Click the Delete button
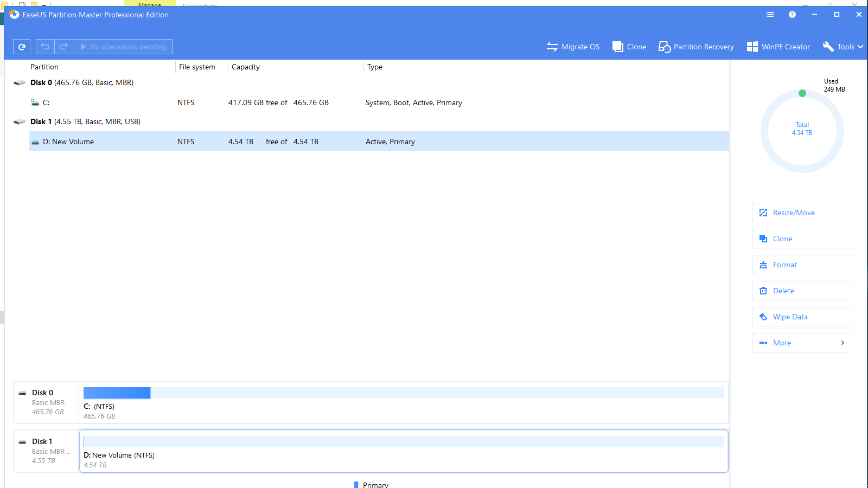The image size is (868, 488). pos(802,291)
